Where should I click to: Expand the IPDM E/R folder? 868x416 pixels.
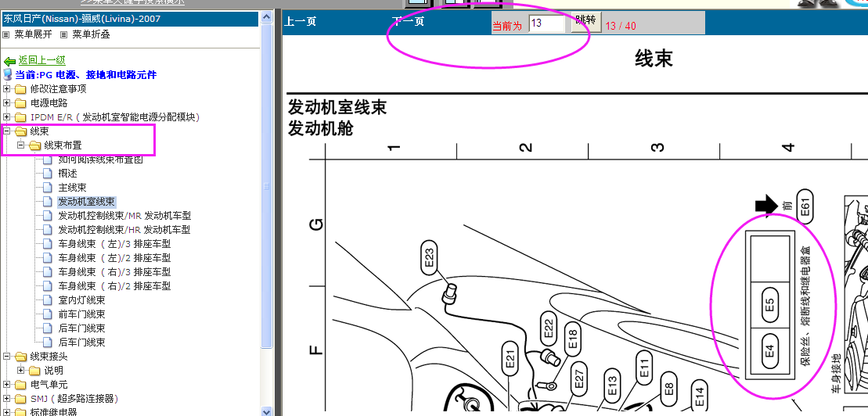(x=6, y=117)
